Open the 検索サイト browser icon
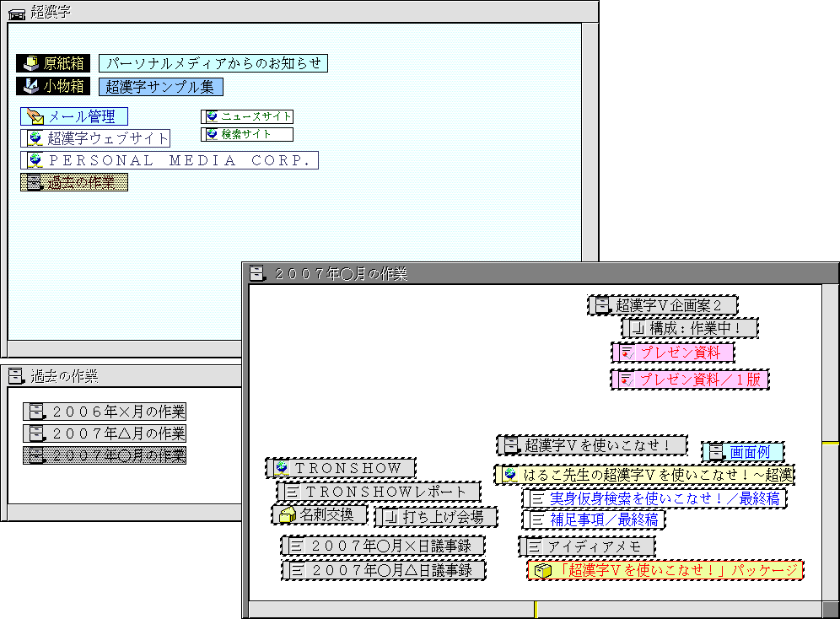The width and height of the screenshot is (840, 619). click(212, 134)
